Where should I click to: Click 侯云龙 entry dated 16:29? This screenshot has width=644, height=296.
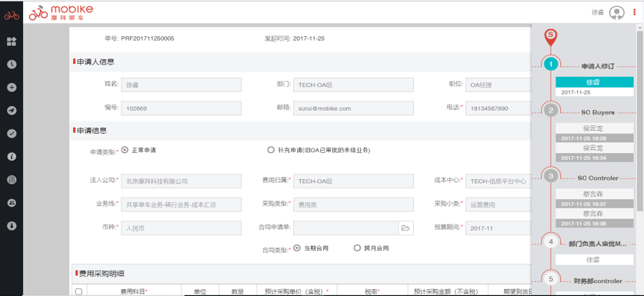click(594, 132)
